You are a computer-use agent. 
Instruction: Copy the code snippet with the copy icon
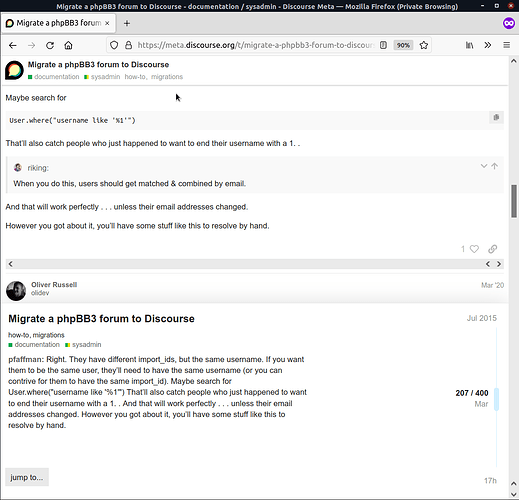pos(496,117)
